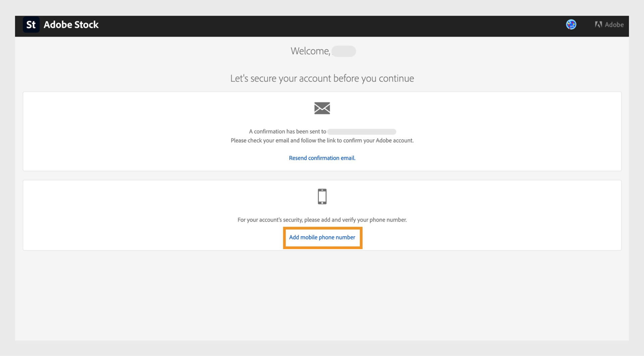Click the mobile phone icon
This screenshot has width=644, height=356.
click(x=322, y=197)
